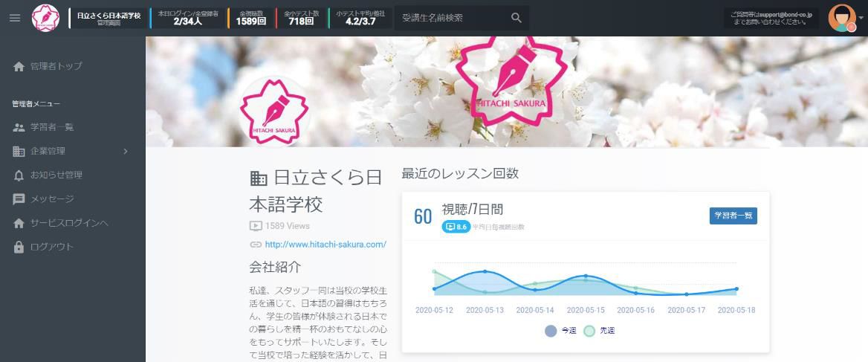Select サービスログインへ in the sidebar
The image size is (868, 362).
point(69,223)
